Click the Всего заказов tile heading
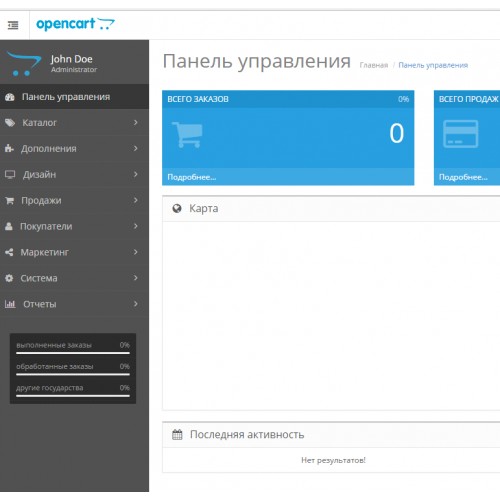The width and height of the screenshot is (500, 500). pyautogui.click(x=198, y=99)
